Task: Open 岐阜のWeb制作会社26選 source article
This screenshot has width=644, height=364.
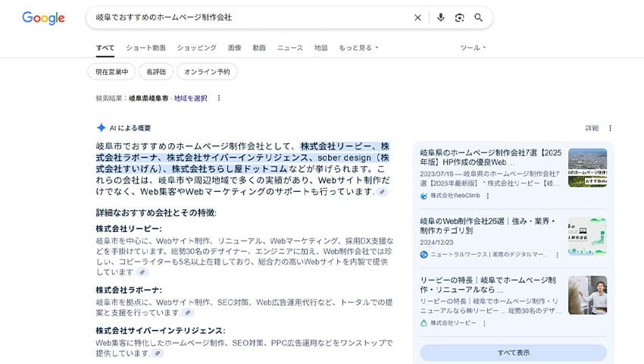Action: click(x=488, y=226)
